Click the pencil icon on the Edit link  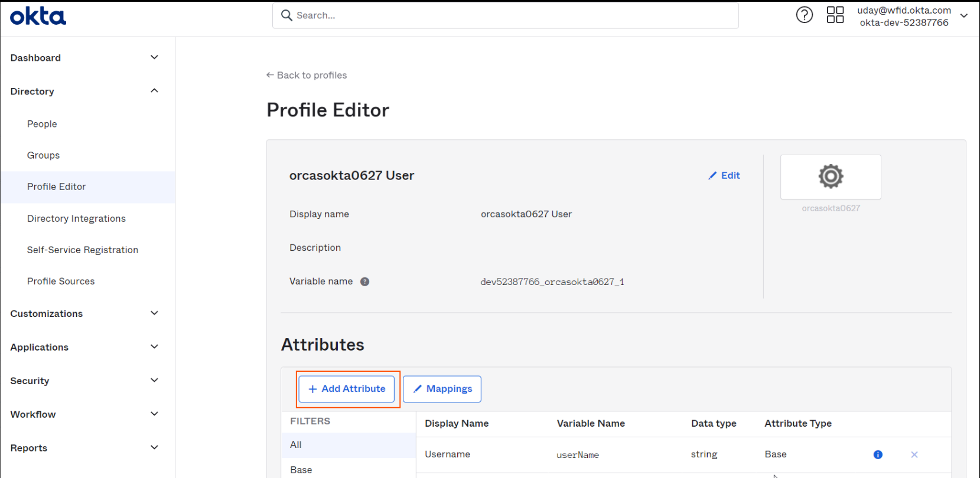click(712, 176)
